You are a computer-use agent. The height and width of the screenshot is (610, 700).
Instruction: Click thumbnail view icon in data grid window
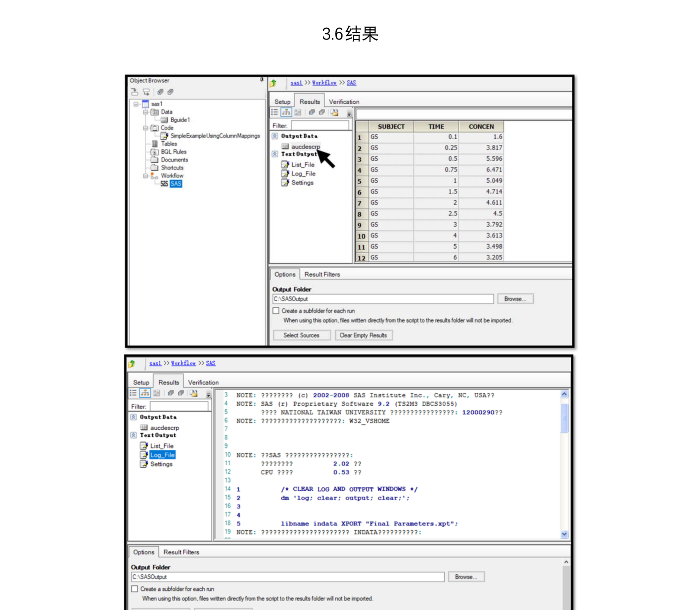(x=298, y=112)
